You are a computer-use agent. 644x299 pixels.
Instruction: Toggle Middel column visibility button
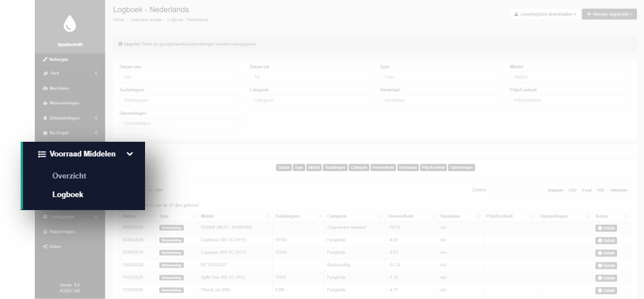point(314,168)
